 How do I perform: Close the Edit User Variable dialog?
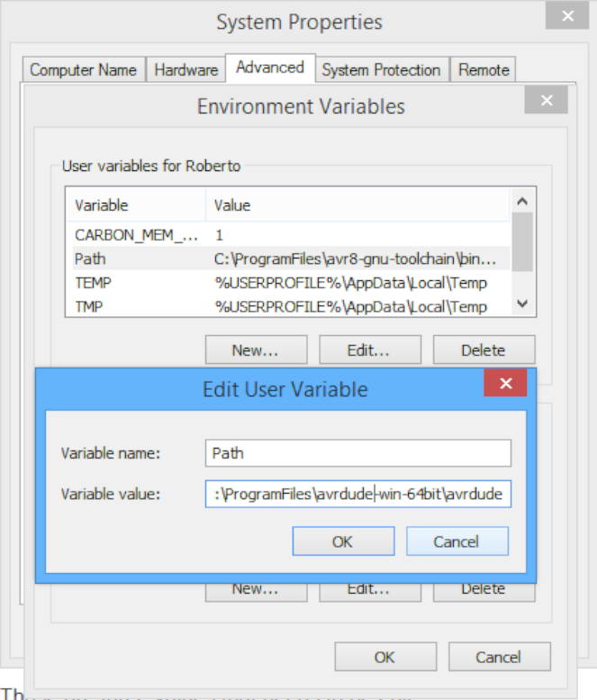tap(505, 384)
